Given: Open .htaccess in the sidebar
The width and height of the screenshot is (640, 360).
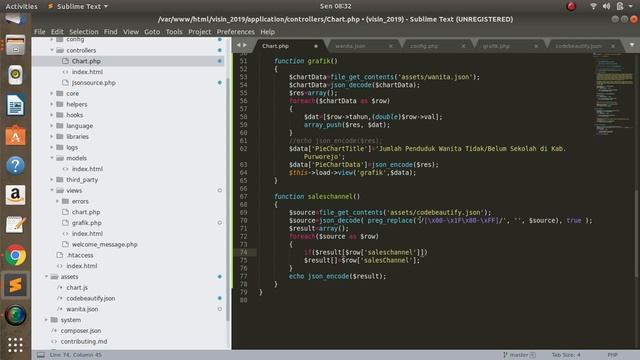Looking at the screenshot, I should (80, 255).
